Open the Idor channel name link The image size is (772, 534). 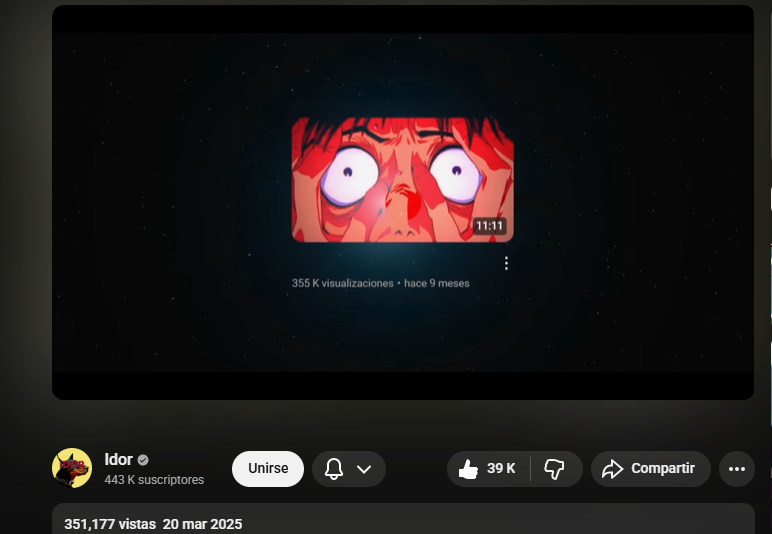point(118,459)
